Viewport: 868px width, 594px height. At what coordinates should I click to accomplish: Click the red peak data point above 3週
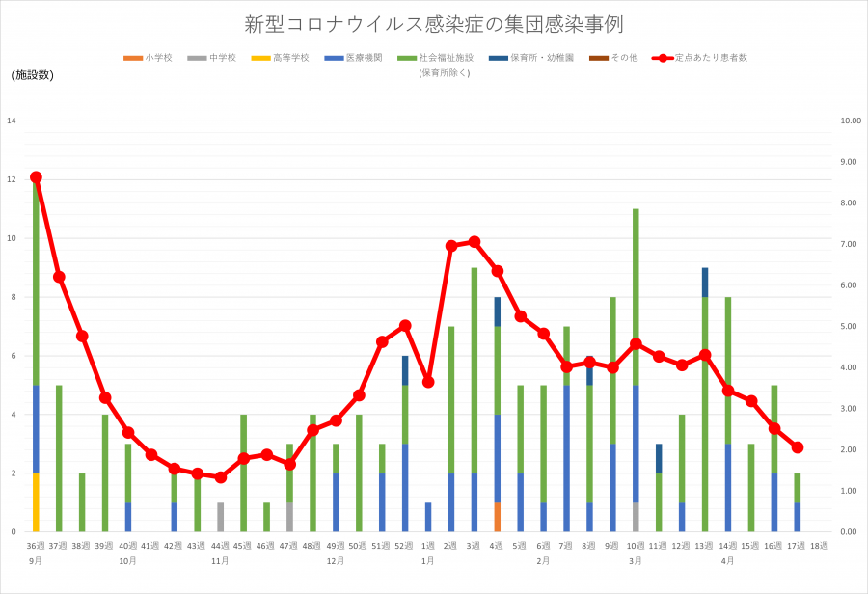475,241
